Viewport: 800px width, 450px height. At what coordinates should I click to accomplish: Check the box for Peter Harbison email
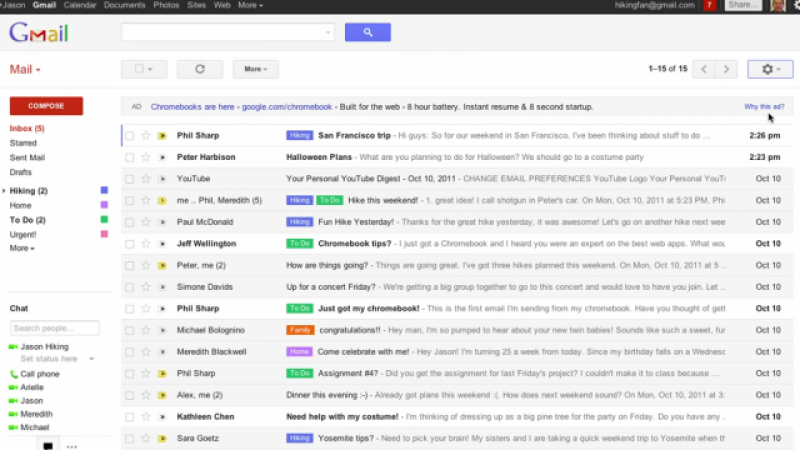129,157
